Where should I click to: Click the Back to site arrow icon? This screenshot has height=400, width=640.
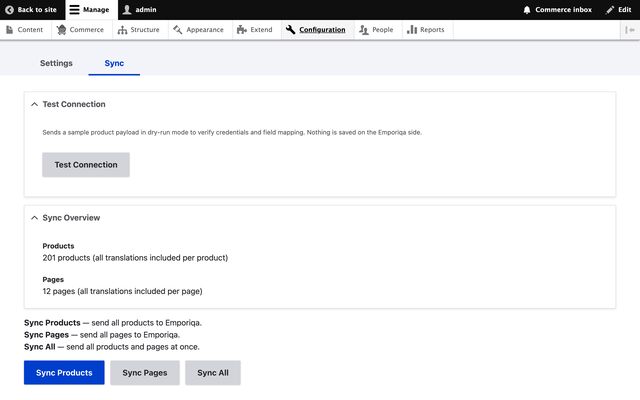[x=9, y=10]
